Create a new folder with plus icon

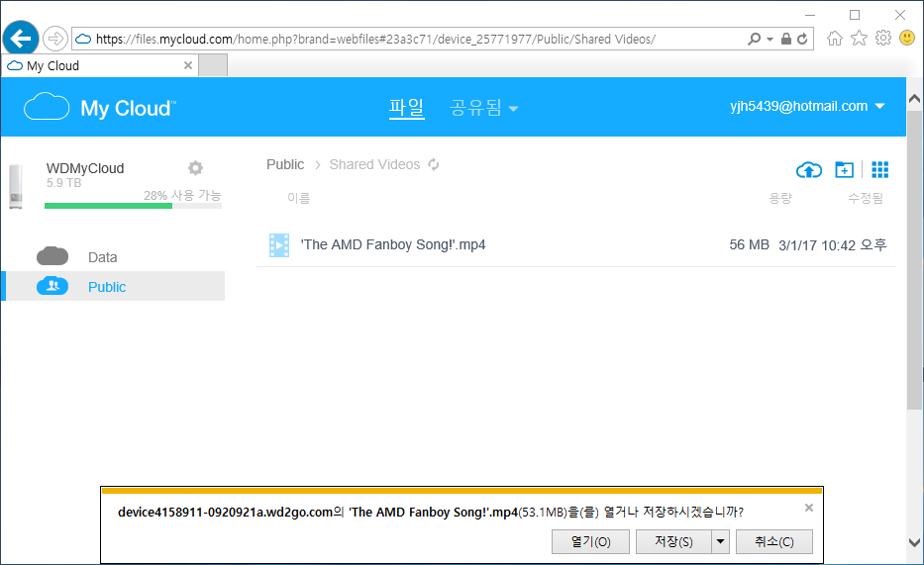coord(845,170)
